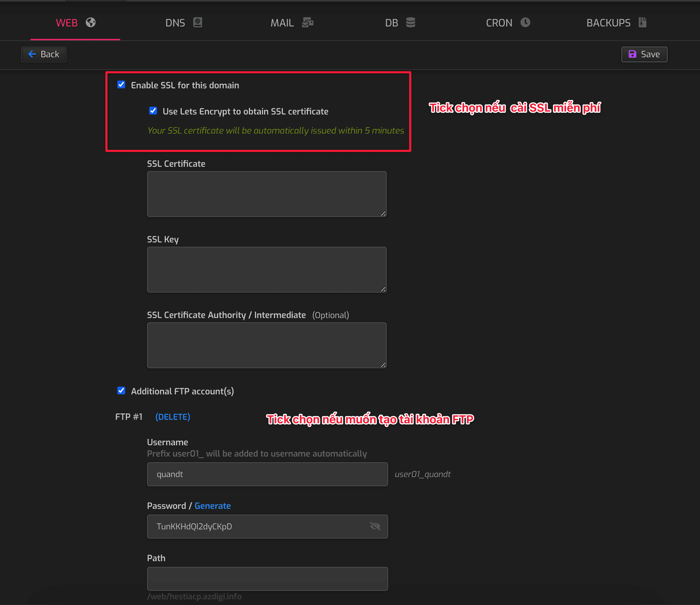This screenshot has width=700, height=605.
Task: Open the MAIL tab
Action: [x=282, y=23]
